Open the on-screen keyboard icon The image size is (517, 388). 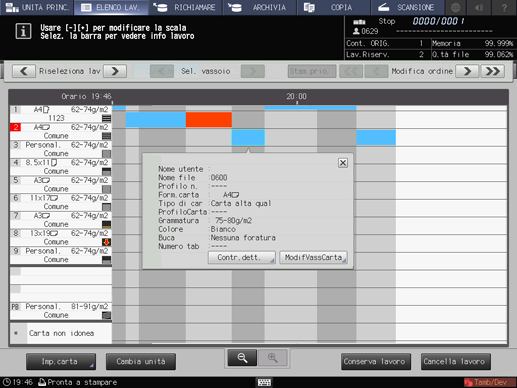point(264,382)
